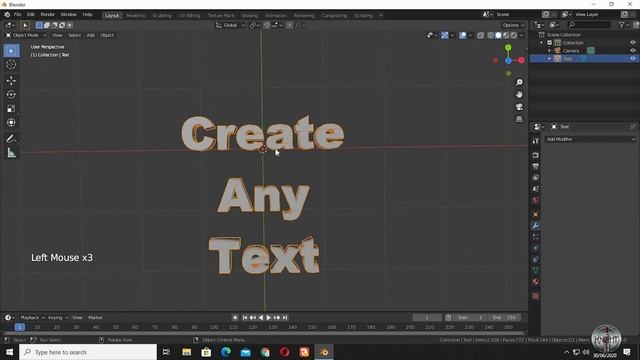Toggle visibility eye for Collection
The image size is (640, 360).
(633, 43)
